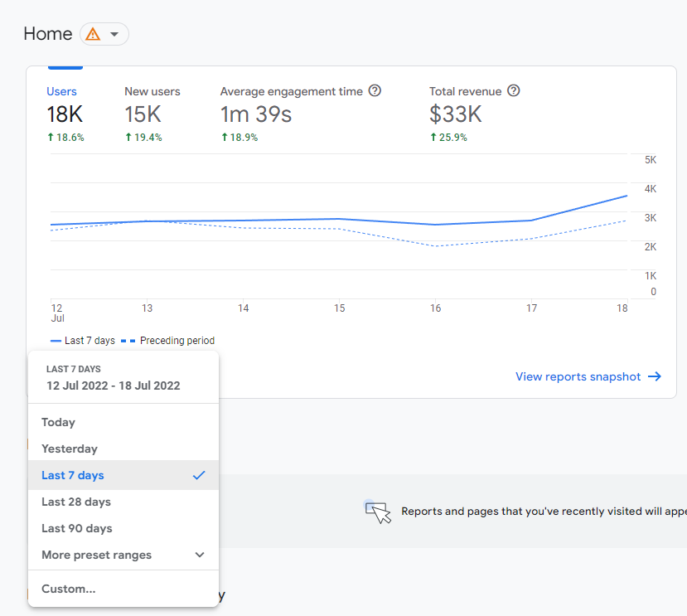Viewport: 687px width, 616px height.
Task: Open the Custom... date range option
Action: [x=69, y=589]
